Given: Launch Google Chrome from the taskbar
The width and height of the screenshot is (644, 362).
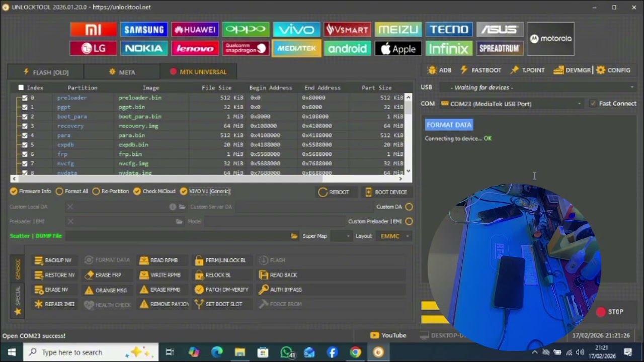Looking at the screenshot, I should click(x=355, y=352).
